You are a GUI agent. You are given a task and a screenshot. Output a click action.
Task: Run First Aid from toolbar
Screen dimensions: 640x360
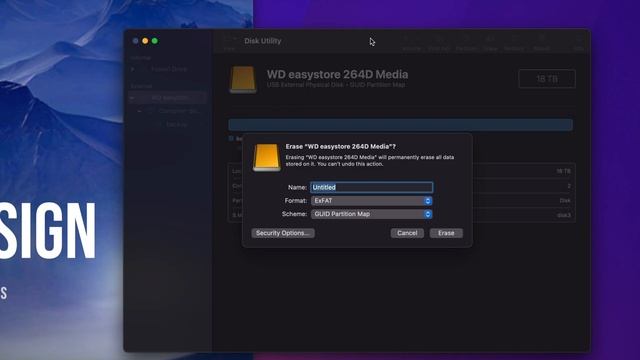(439, 43)
